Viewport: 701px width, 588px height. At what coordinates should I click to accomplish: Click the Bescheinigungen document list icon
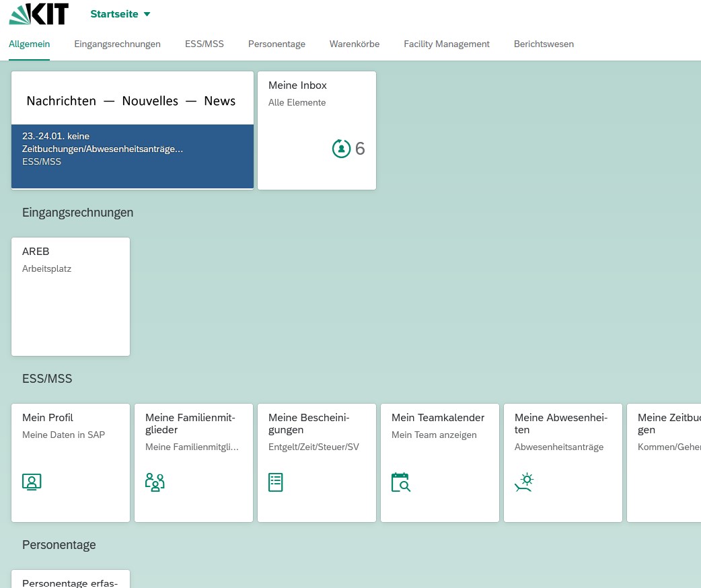(x=276, y=482)
